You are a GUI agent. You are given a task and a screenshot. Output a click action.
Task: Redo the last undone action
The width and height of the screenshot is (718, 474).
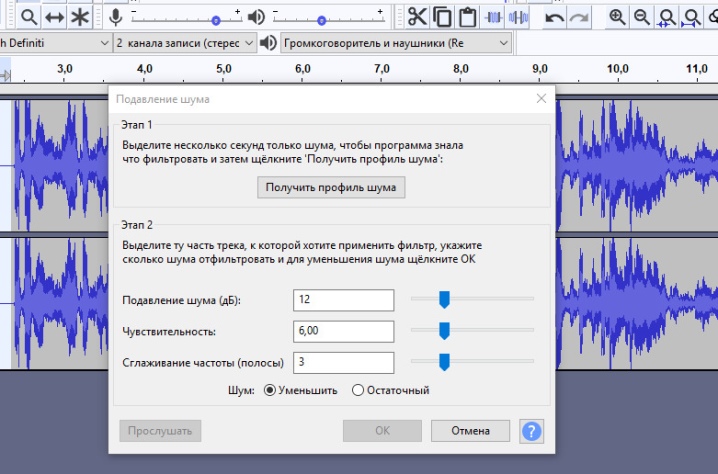580,17
